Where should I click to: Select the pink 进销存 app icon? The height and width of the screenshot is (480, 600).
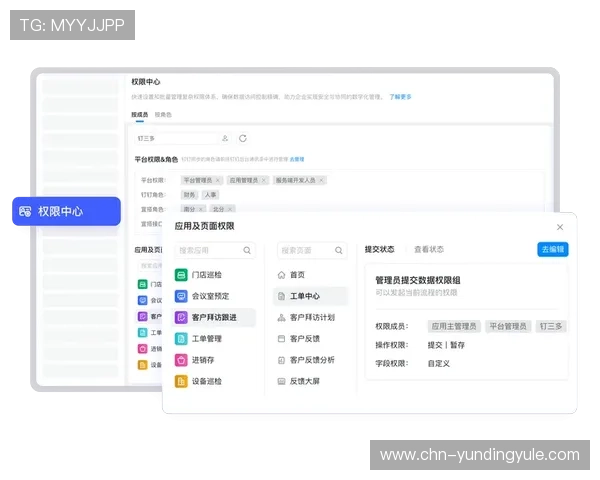(181, 360)
